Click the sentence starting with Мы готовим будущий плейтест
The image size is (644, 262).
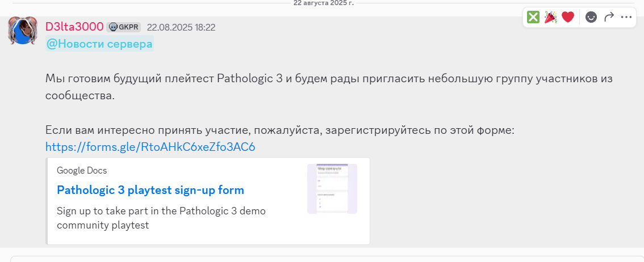tap(329, 87)
